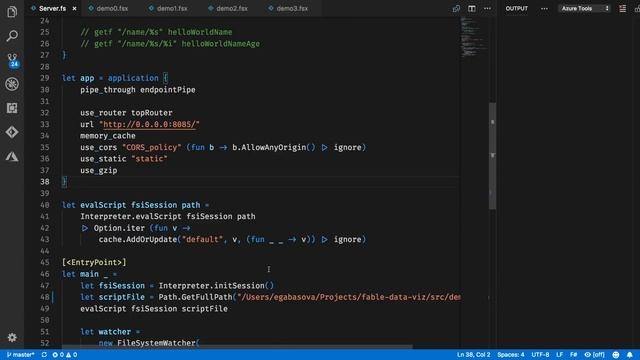Click on "[<EntryPoint>]" attribute
Image resolution: width=640 pixels, height=360 pixels.
pyautogui.click(x=94, y=262)
